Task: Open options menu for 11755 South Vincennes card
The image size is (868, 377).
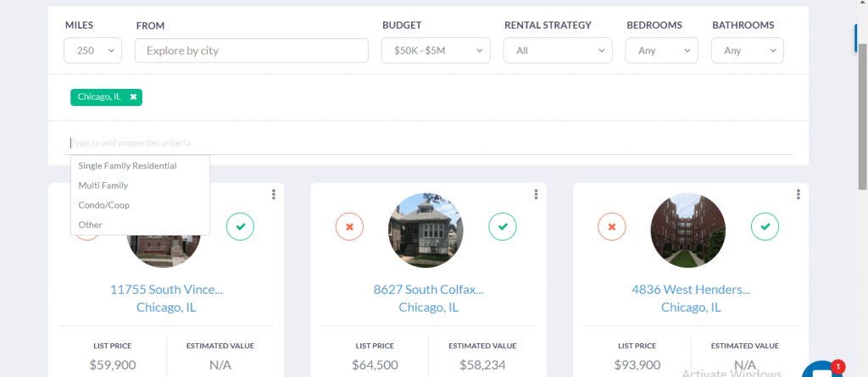Action: click(274, 195)
